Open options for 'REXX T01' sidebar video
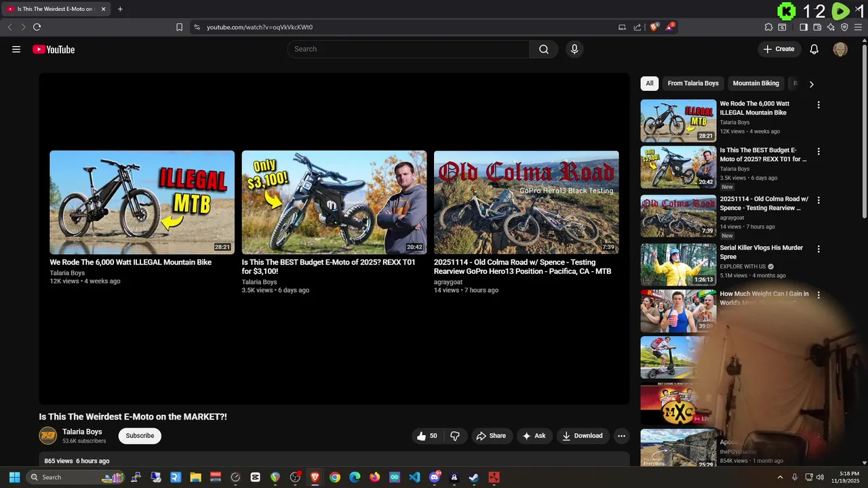 [818, 152]
